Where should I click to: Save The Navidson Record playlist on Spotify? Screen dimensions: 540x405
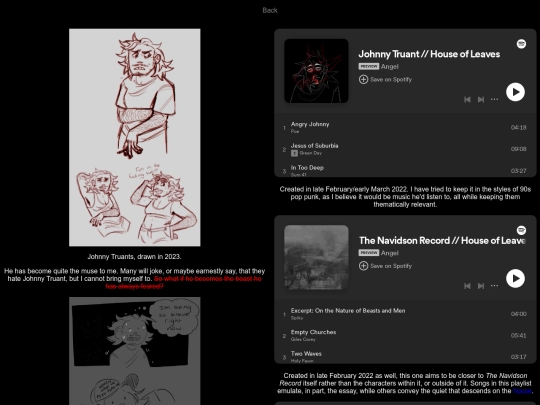[x=385, y=266]
